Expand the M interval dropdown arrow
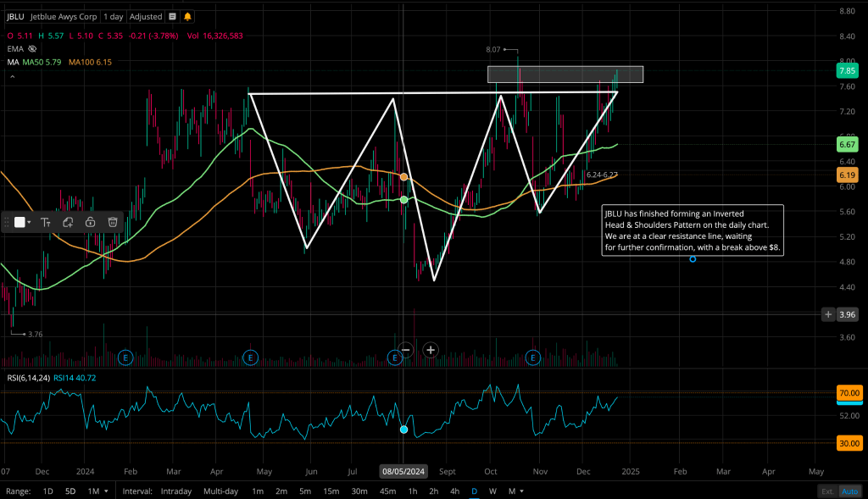The image size is (868, 499). pyautogui.click(x=521, y=491)
